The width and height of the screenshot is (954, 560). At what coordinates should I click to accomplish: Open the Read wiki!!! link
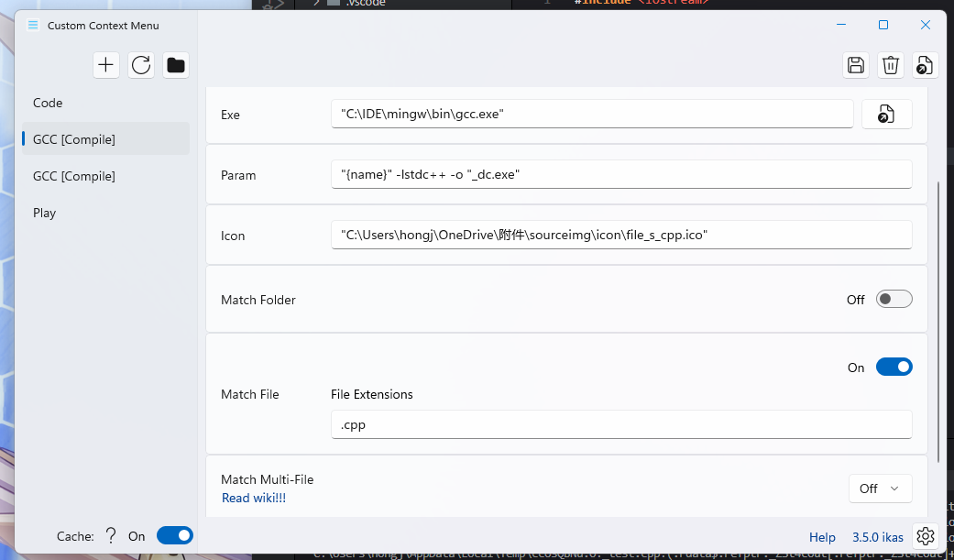254,498
